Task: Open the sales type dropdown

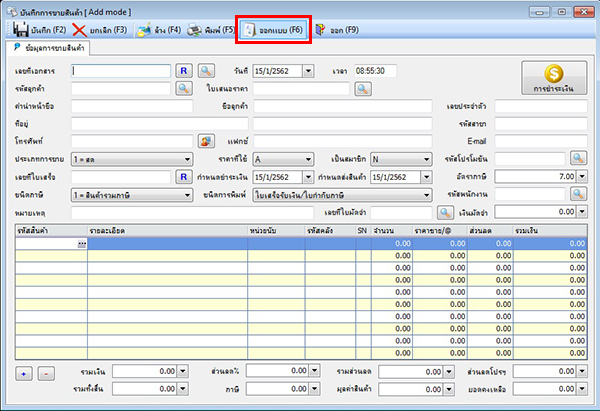Action: (132, 159)
